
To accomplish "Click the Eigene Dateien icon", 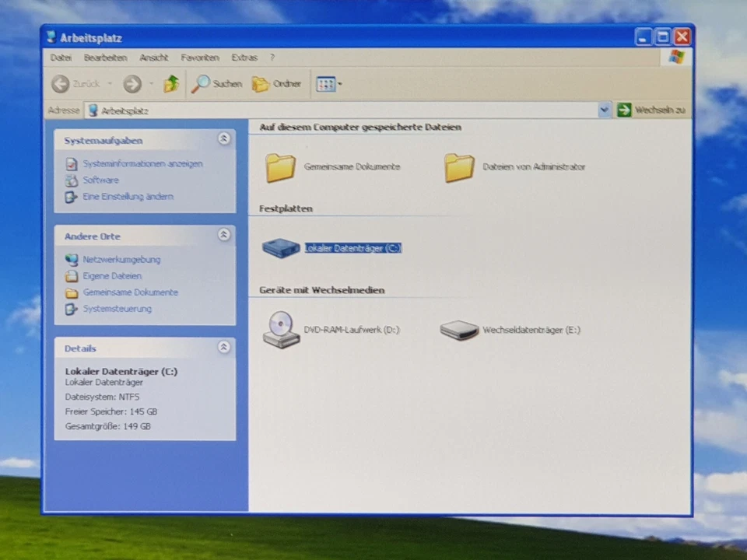I will pyautogui.click(x=72, y=276).
